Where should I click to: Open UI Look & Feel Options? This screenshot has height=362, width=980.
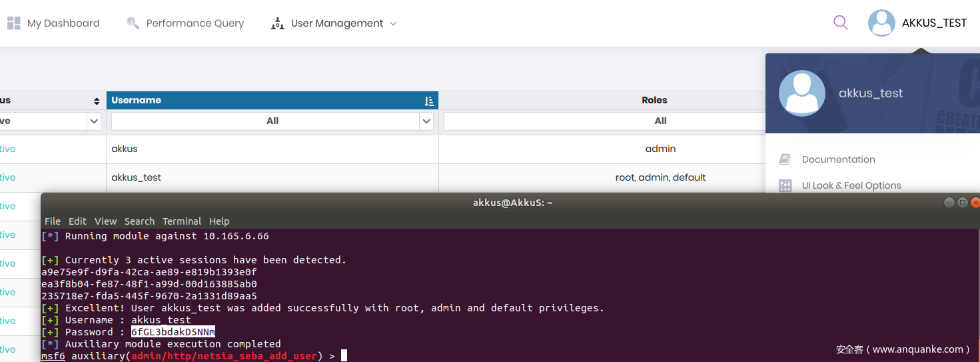851,185
